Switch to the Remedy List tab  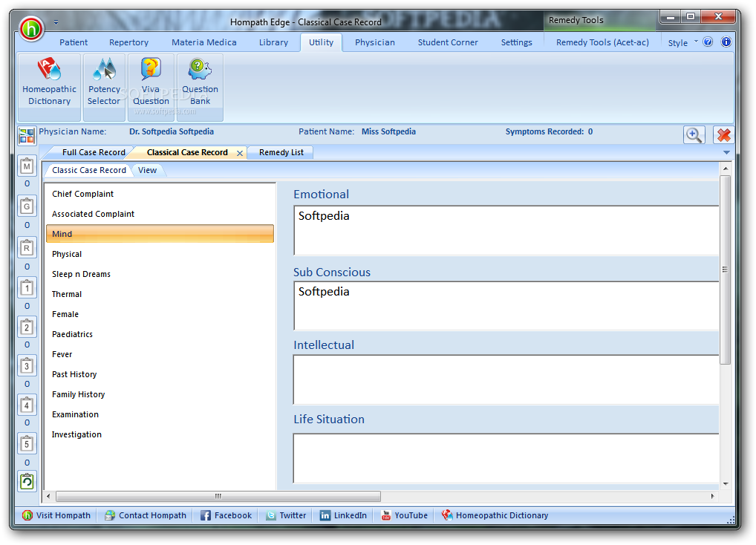[x=281, y=152]
